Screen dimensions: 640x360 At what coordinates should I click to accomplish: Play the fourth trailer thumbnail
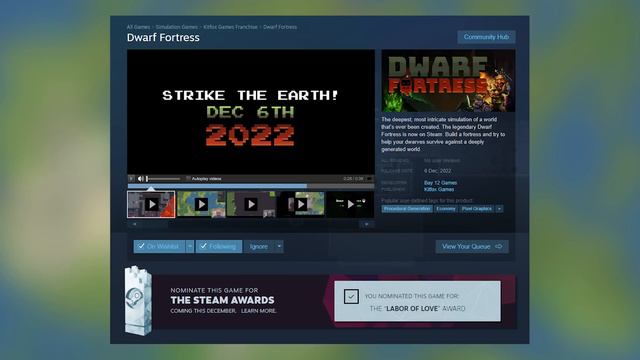301,204
